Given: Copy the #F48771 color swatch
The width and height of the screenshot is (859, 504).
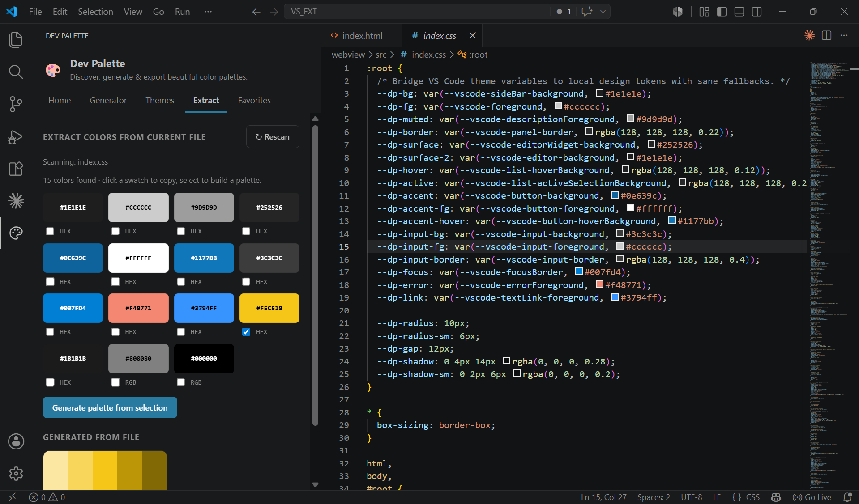Looking at the screenshot, I should (x=138, y=308).
